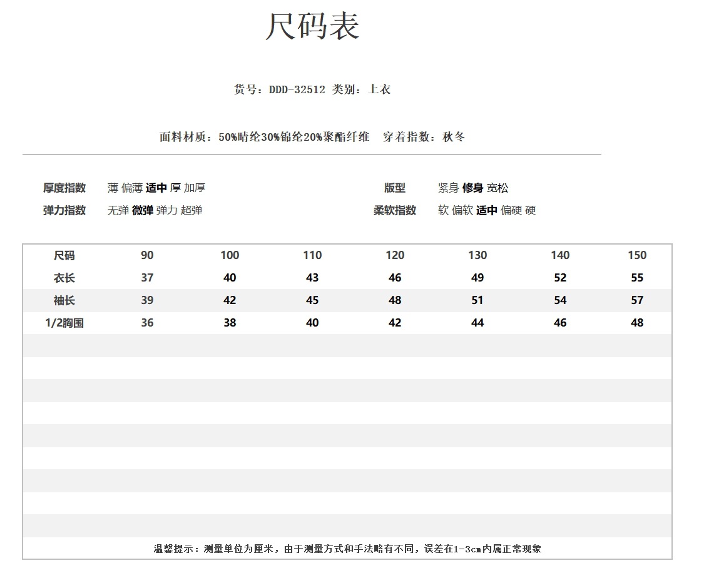Click 衣长 value 37 for size 90
The image size is (704, 588).
[147, 278]
